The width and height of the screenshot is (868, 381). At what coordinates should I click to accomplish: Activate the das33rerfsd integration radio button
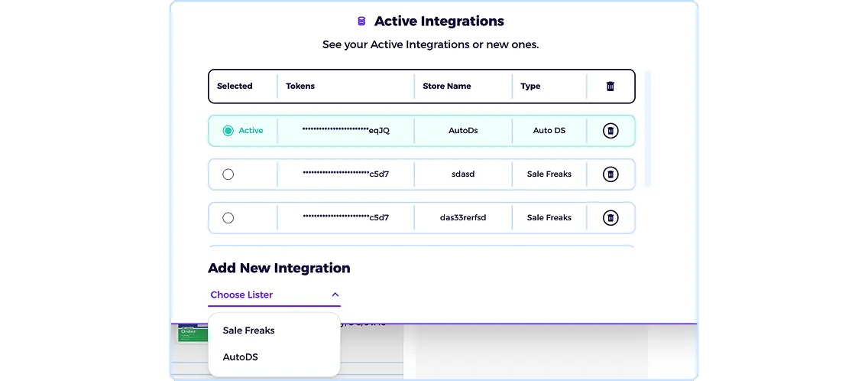click(228, 218)
